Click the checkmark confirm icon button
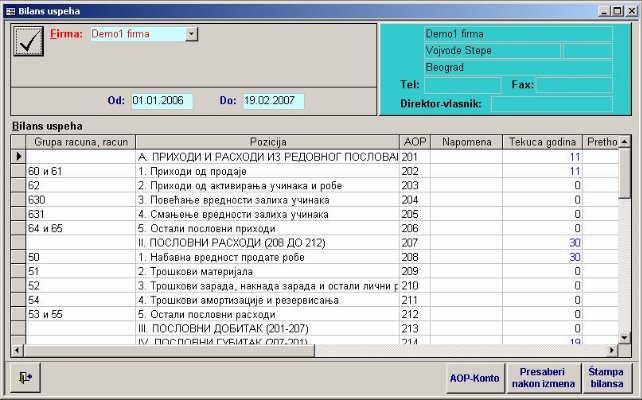 [x=29, y=42]
